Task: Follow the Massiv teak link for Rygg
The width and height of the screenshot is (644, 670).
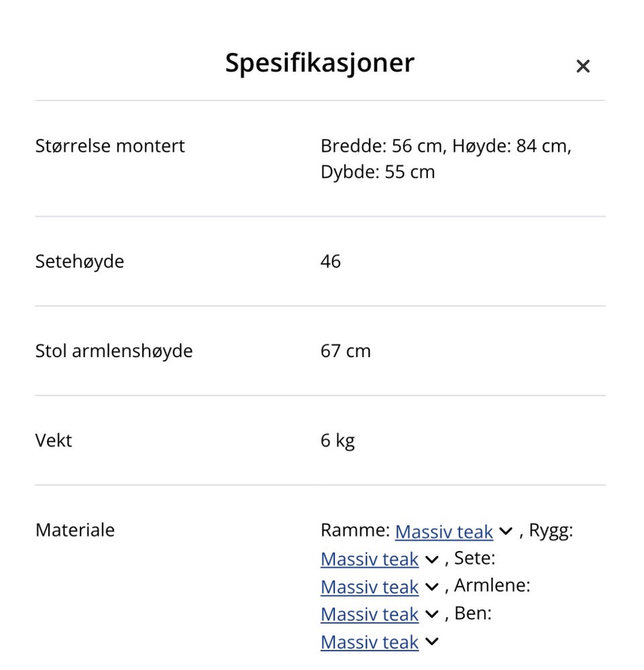Action: click(368, 559)
